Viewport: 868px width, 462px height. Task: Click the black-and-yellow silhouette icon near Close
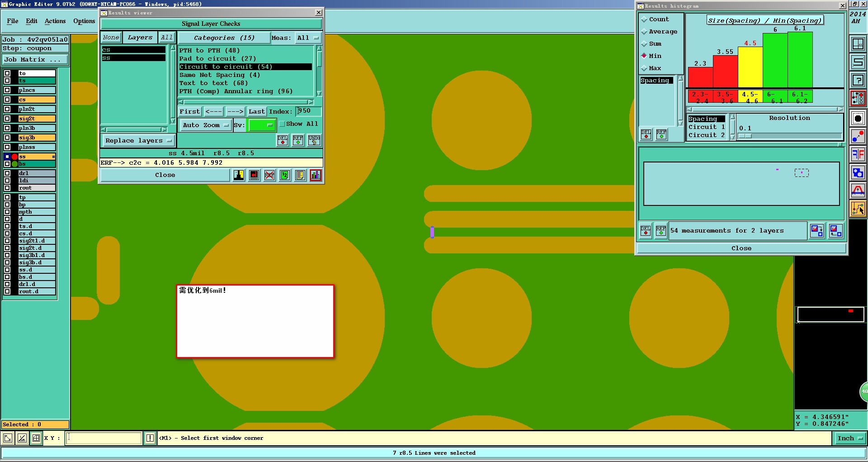(239, 175)
